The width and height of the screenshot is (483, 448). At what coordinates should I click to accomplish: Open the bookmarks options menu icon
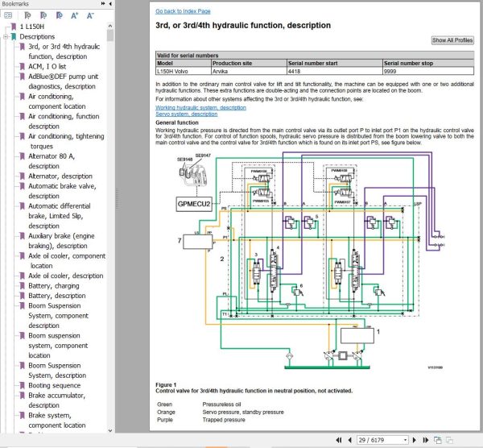coord(8,15)
